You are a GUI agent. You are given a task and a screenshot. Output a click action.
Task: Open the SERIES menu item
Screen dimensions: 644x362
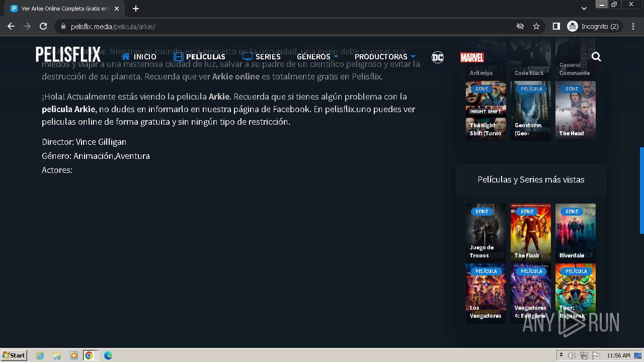click(261, 56)
